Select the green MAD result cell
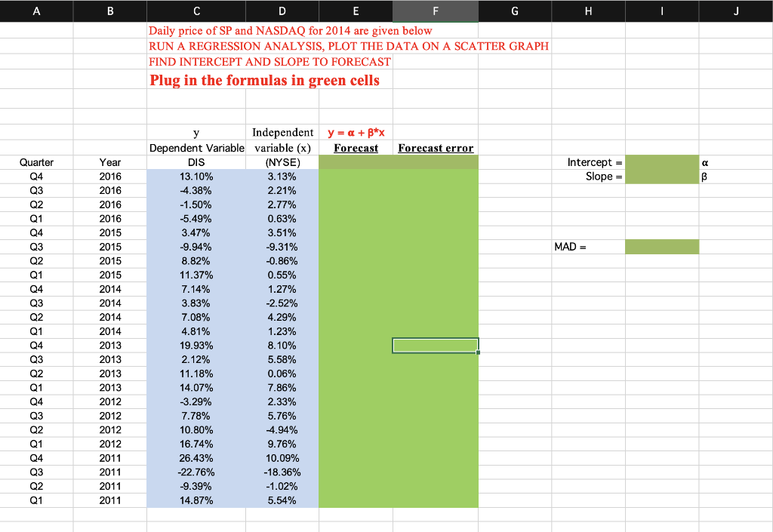The image size is (773, 532). (x=662, y=246)
